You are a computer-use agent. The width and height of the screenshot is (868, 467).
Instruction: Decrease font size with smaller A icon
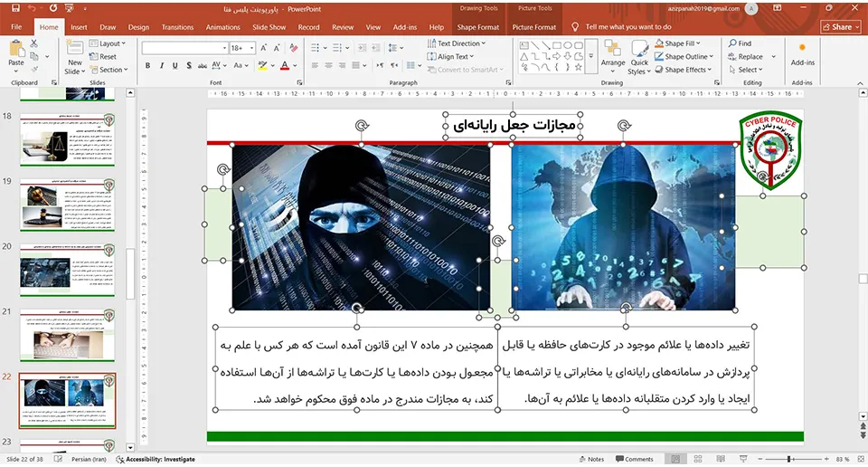[277, 48]
